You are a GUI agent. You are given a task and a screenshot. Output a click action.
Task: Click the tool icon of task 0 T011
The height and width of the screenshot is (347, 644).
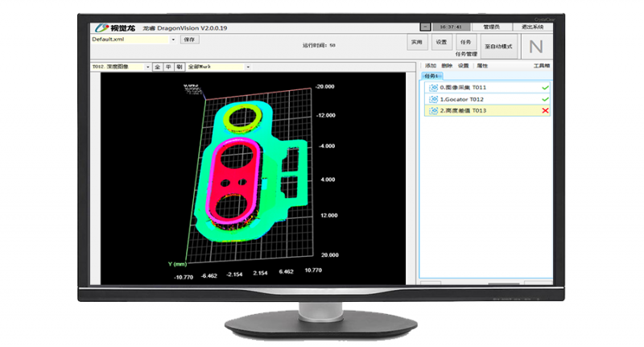pos(434,87)
